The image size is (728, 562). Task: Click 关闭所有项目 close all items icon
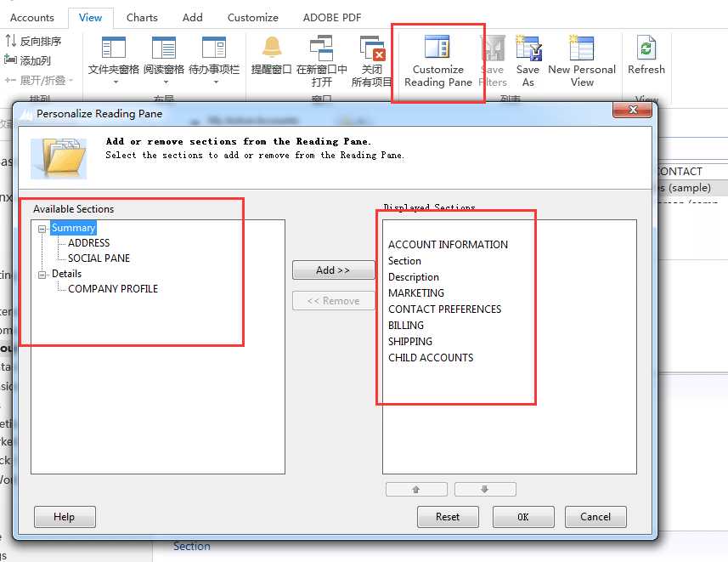click(372, 48)
